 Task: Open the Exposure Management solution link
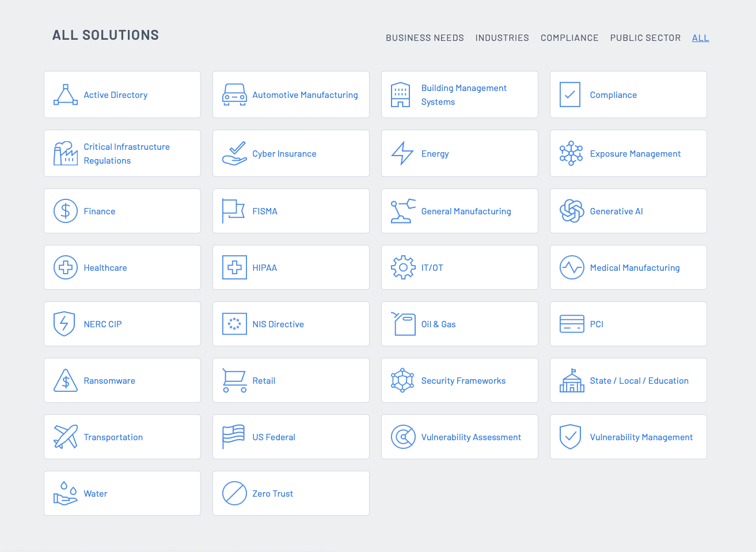(x=635, y=154)
